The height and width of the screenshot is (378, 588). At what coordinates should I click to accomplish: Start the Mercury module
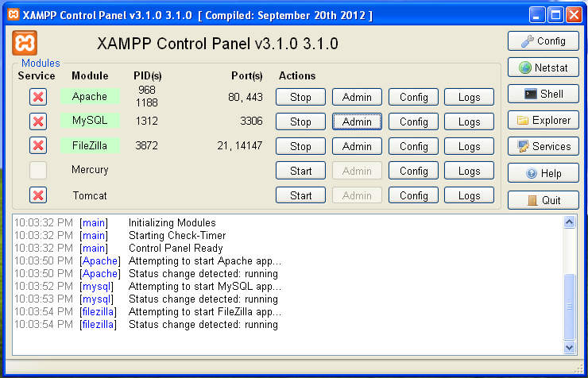click(x=300, y=171)
